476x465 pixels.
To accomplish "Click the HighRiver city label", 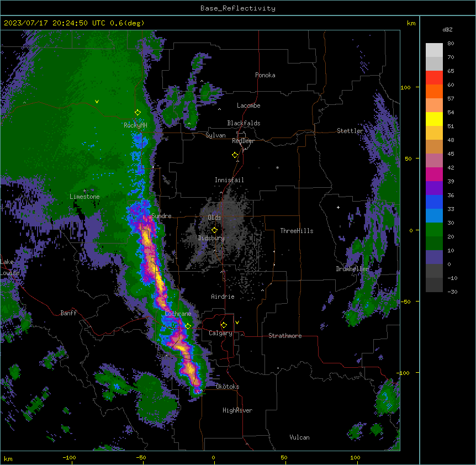I will pyautogui.click(x=237, y=410).
